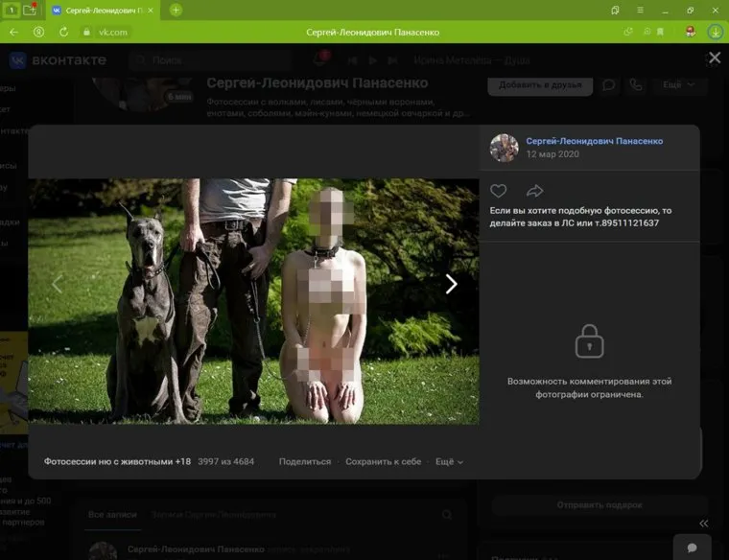The height and width of the screenshot is (560, 729).
Task: Open the browser downloads icon
Action: [x=715, y=32]
